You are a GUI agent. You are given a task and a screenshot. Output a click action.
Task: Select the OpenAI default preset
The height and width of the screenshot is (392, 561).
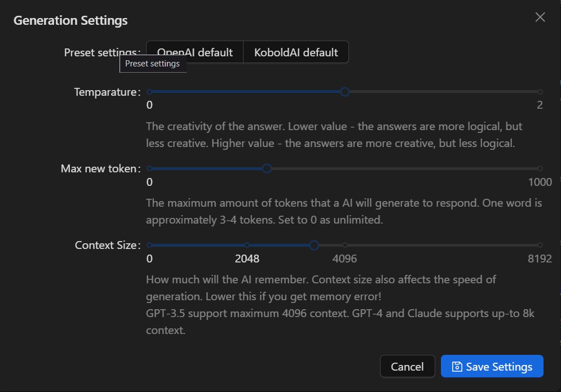[x=195, y=52]
